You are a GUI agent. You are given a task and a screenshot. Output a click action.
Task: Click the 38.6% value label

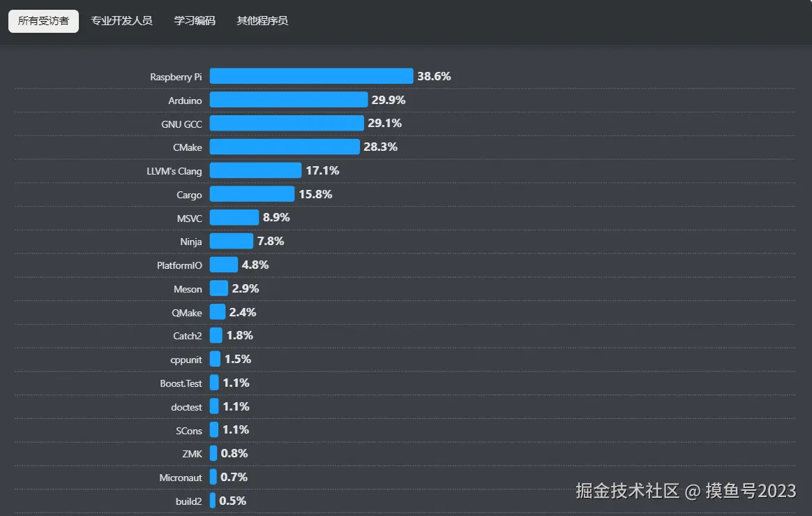(x=434, y=76)
